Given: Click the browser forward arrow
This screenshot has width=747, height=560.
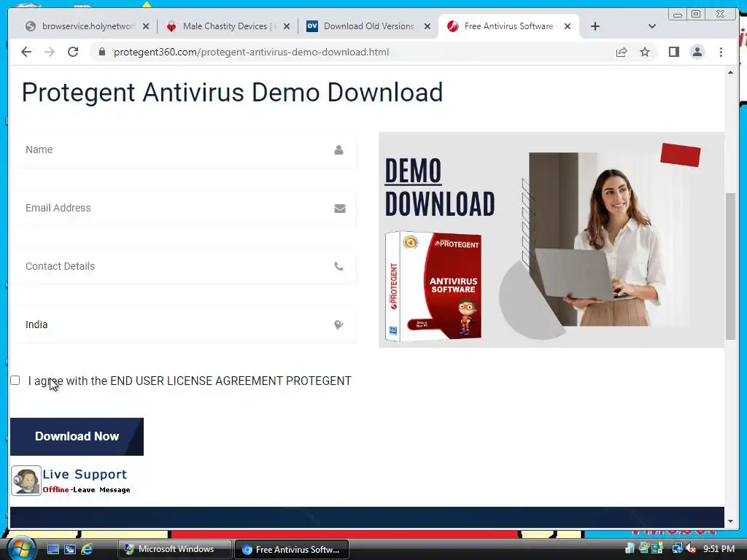Looking at the screenshot, I should tap(50, 52).
